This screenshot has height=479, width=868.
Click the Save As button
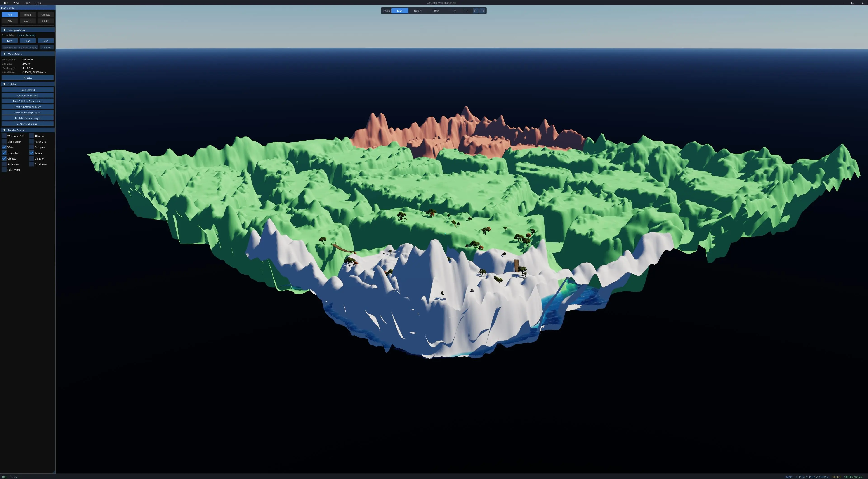[47, 47]
